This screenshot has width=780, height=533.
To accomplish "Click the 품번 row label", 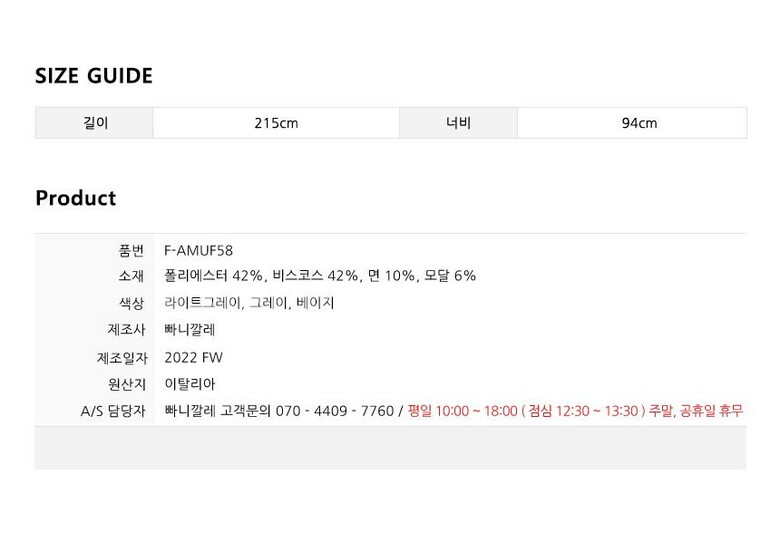I will point(131,250).
